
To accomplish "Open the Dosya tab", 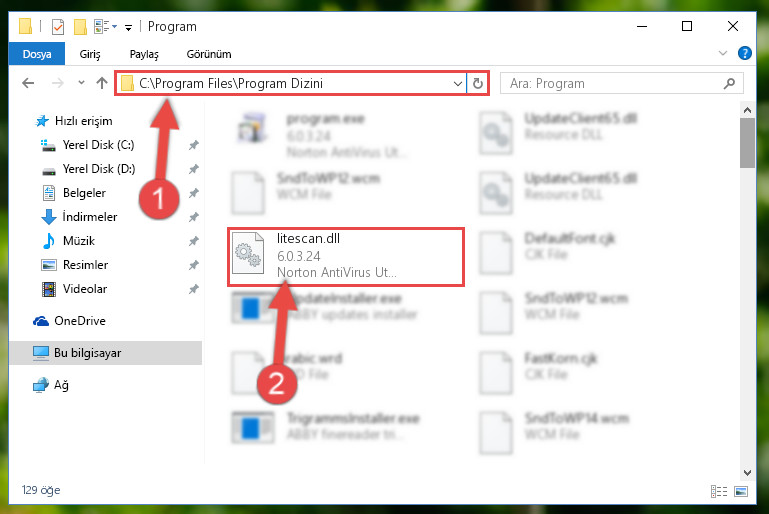I will pos(37,54).
